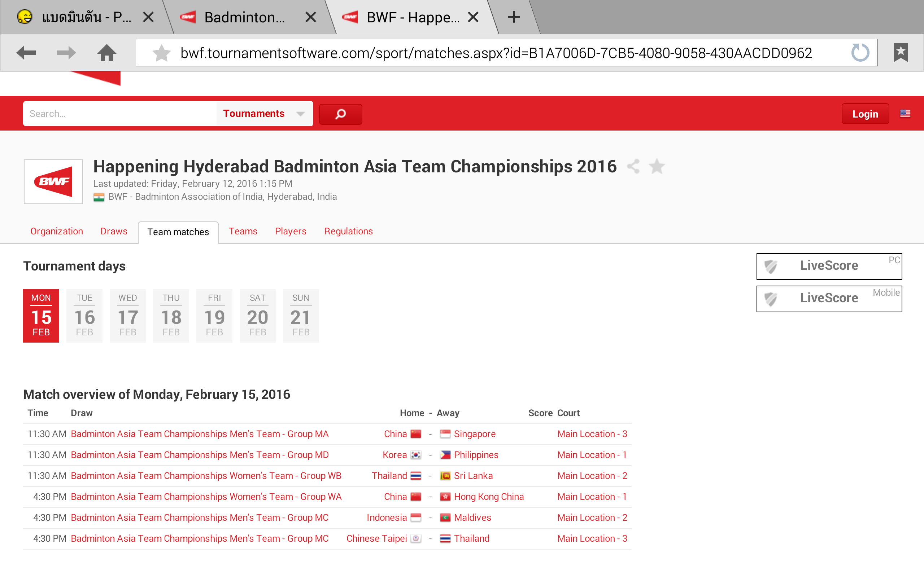This screenshot has width=924, height=577.
Task: Click the Login button
Action: pos(865,114)
